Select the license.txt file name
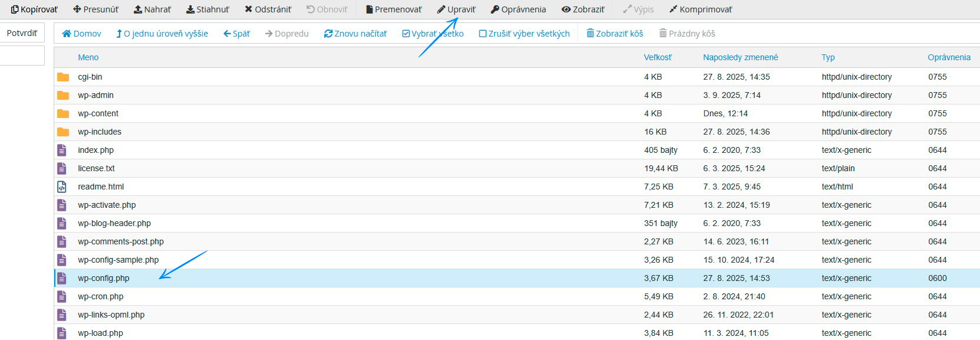Screen dimensions: 980x340 click(x=96, y=168)
